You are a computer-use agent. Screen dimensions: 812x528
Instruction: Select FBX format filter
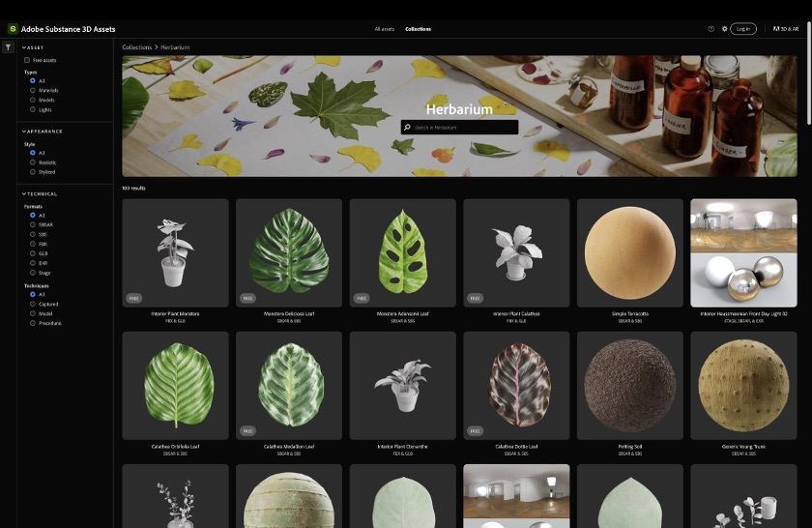pyautogui.click(x=33, y=244)
